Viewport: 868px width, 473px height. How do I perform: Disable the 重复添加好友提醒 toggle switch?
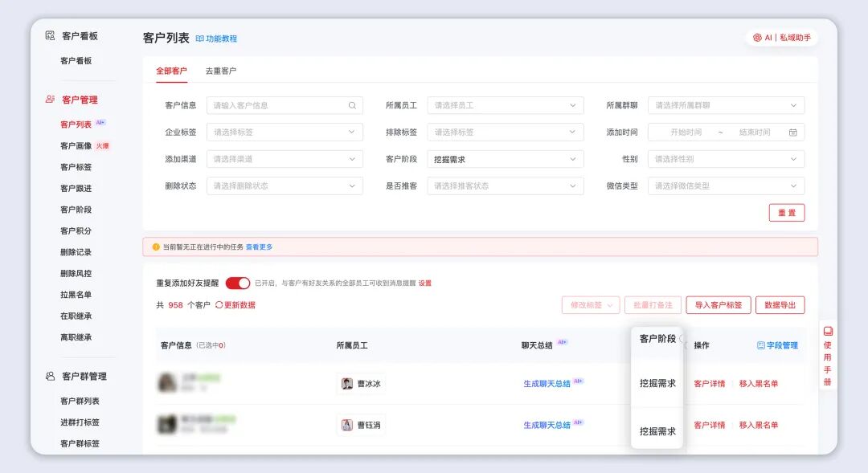point(238,283)
